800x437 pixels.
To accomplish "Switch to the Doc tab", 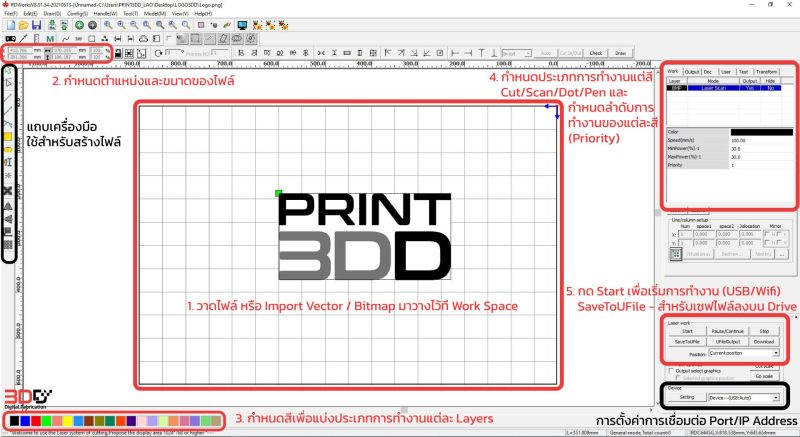I will click(x=708, y=72).
